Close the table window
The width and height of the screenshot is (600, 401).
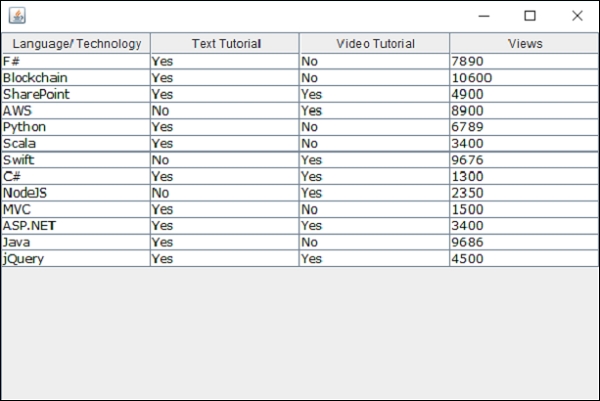(x=577, y=16)
